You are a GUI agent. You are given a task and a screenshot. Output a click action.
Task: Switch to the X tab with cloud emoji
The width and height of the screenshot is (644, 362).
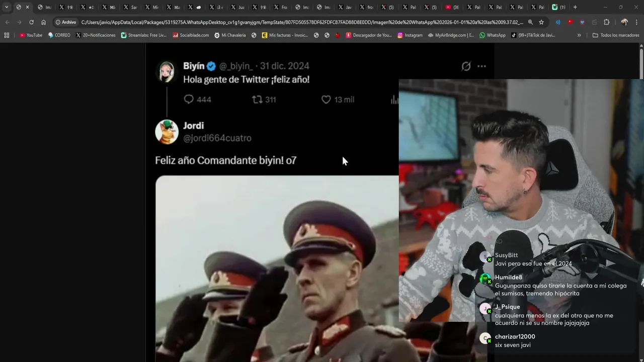pyautogui.click(x=195, y=7)
